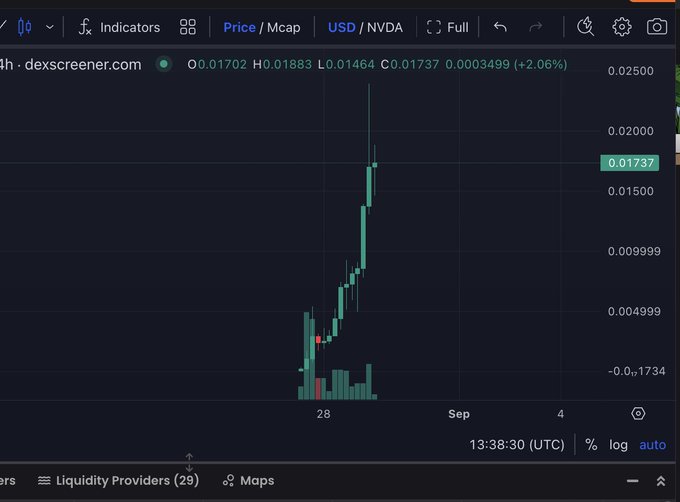Select USD denomination
The width and height of the screenshot is (680, 502).
coord(341,27)
